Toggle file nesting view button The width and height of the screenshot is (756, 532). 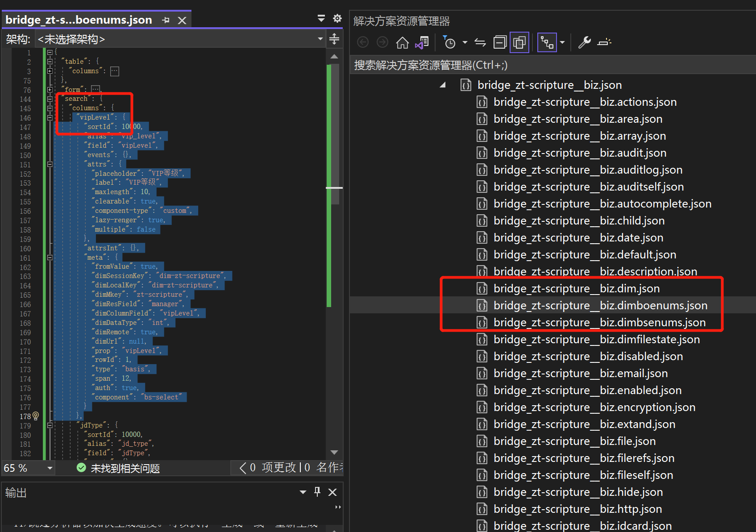click(x=547, y=42)
